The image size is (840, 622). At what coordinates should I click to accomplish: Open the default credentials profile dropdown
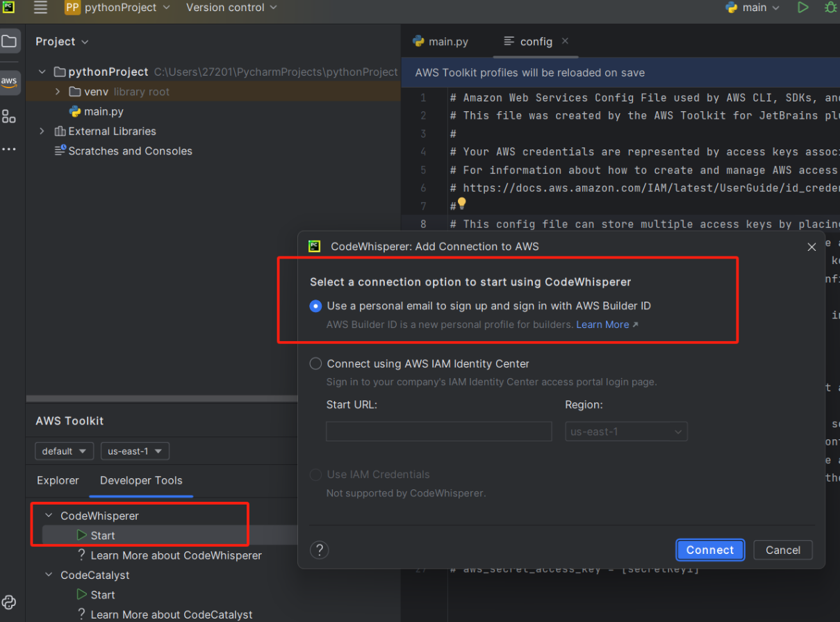coord(64,451)
